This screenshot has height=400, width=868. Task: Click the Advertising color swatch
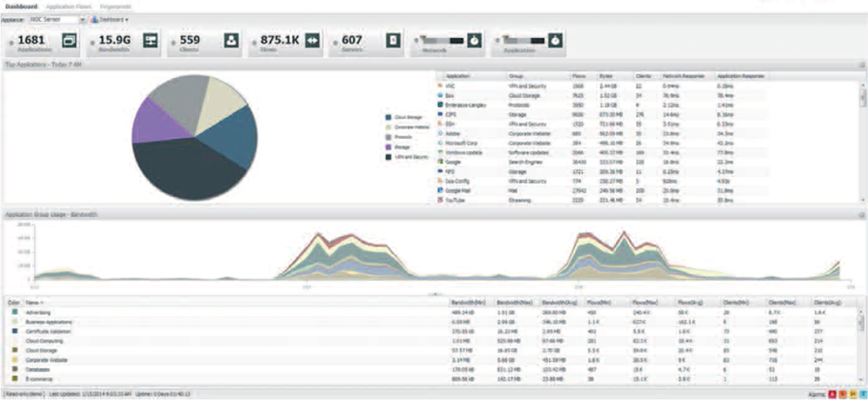tap(14, 311)
